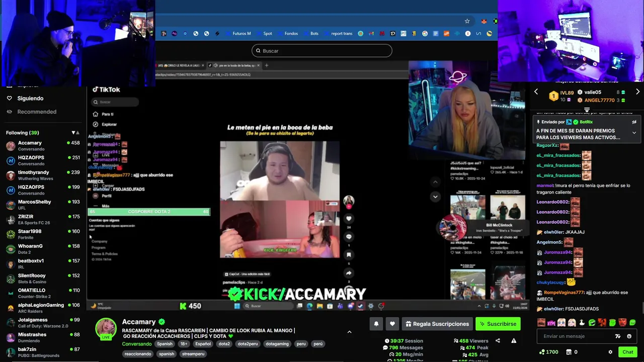This screenshot has height=362, width=644.
Task: Click IVL89 top gifter name
Action: click(x=567, y=93)
